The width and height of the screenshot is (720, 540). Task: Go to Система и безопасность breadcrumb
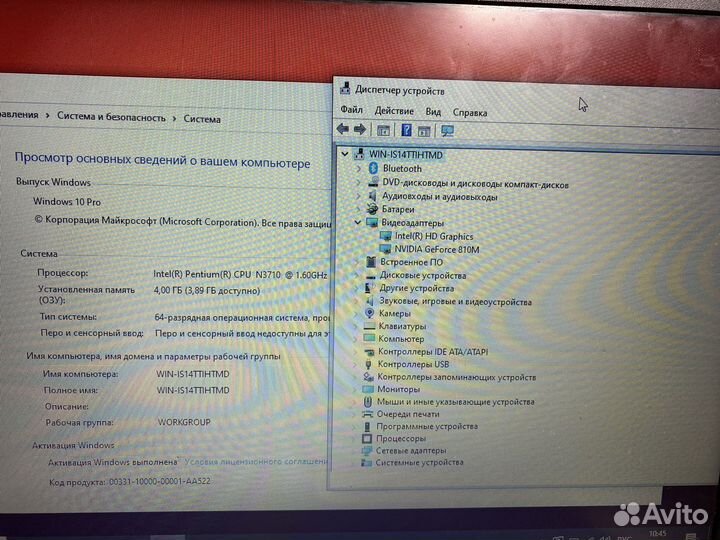pyautogui.click(x=111, y=117)
